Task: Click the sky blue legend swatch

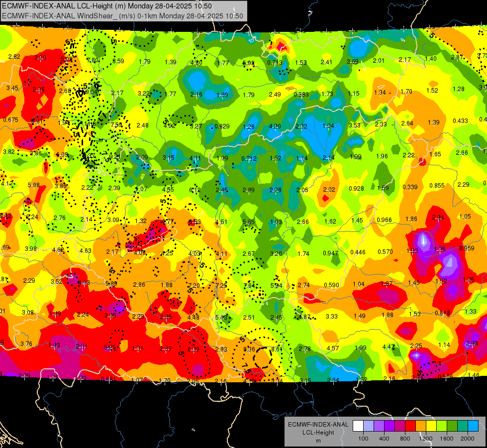Action: tap(473, 426)
